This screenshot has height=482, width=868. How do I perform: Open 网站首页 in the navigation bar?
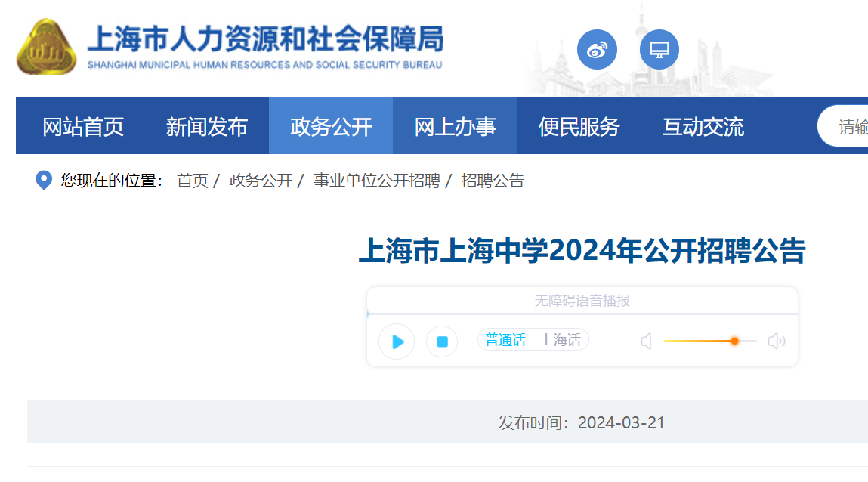coord(83,127)
